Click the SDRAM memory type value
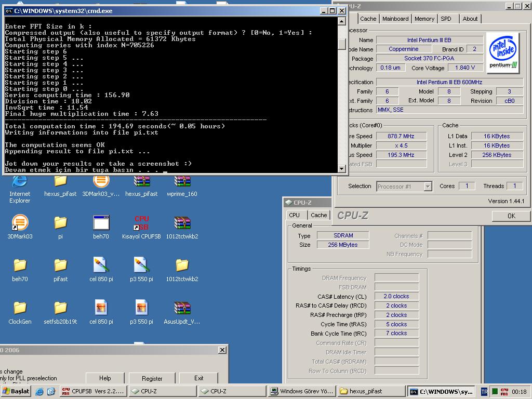This screenshot has height=399, width=532. [343, 235]
